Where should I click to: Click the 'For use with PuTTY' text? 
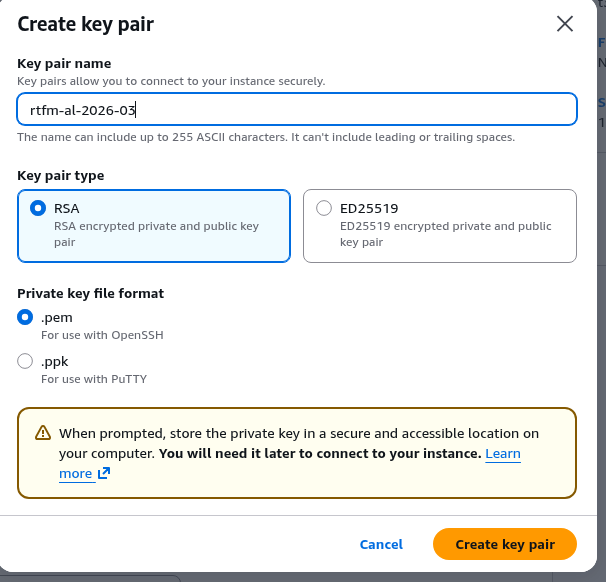point(94,379)
